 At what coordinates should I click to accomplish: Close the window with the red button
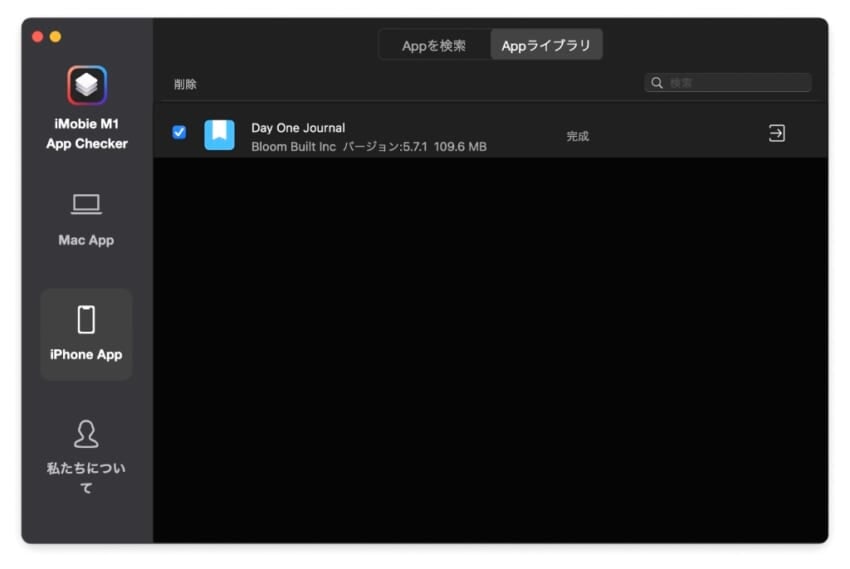point(38,37)
